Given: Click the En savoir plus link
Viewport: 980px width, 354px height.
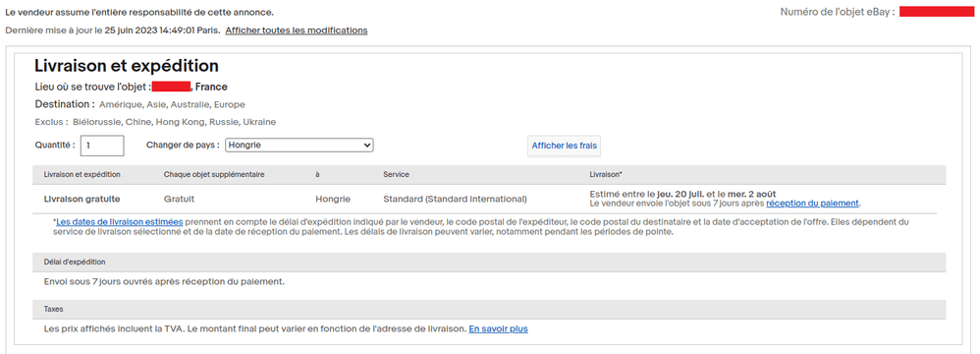Looking at the screenshot, I should (498, 328).
